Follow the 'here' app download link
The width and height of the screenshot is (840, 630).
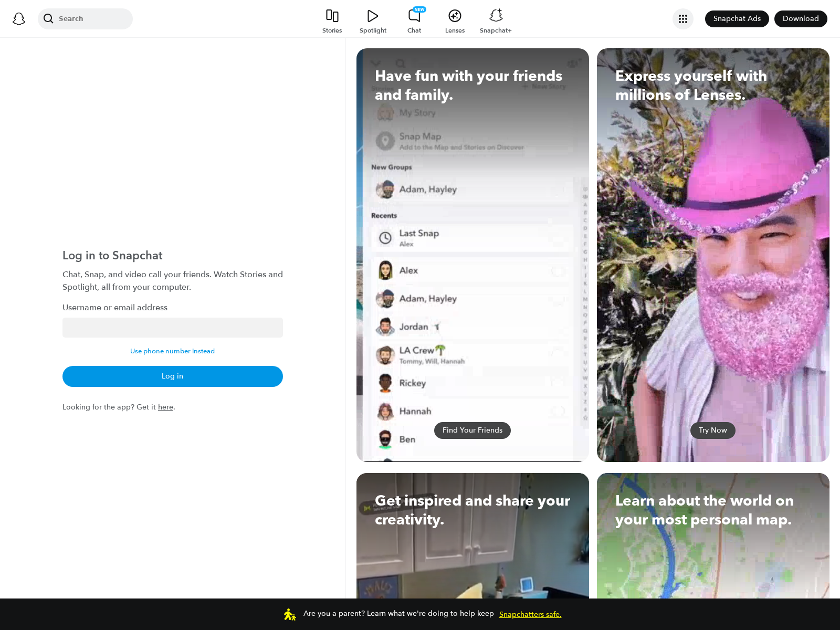[x=165, y=407]
